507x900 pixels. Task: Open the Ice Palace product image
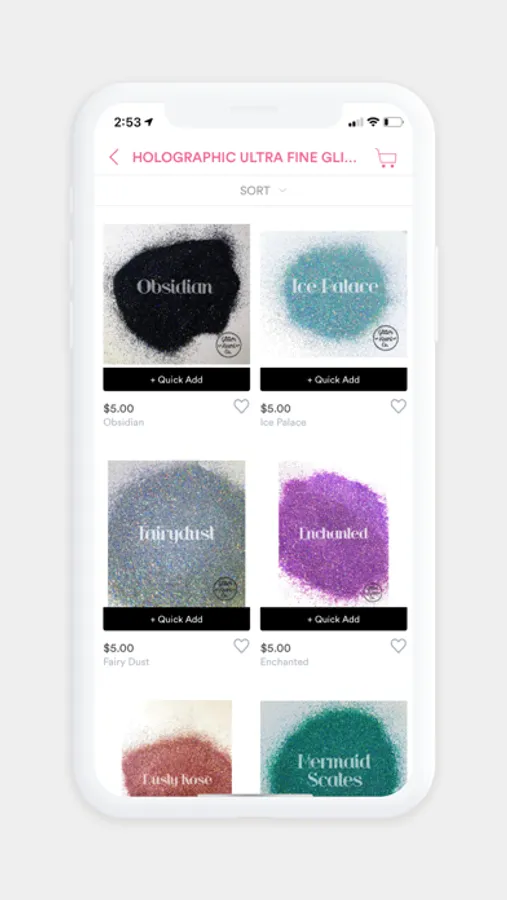click(334, 294)
